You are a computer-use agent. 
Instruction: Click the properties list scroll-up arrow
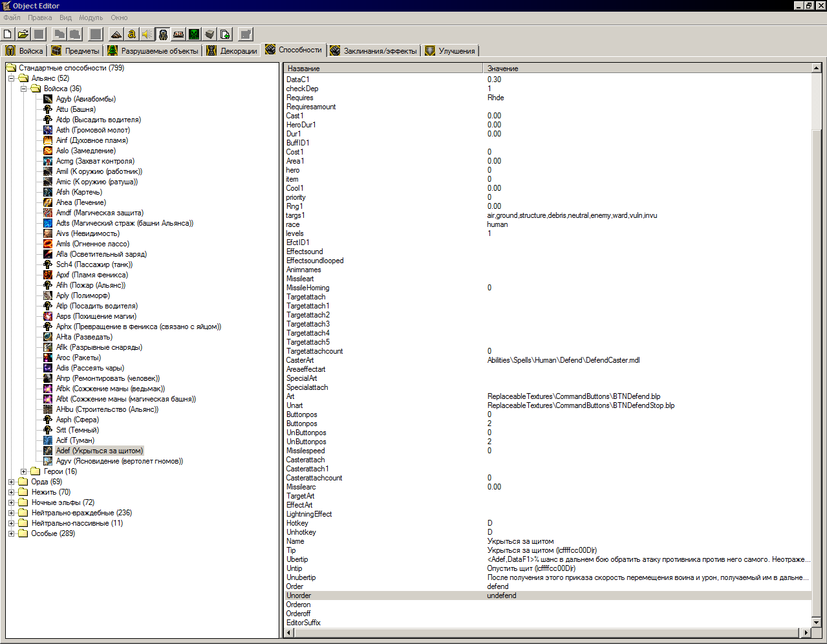(x=816, y=68)
